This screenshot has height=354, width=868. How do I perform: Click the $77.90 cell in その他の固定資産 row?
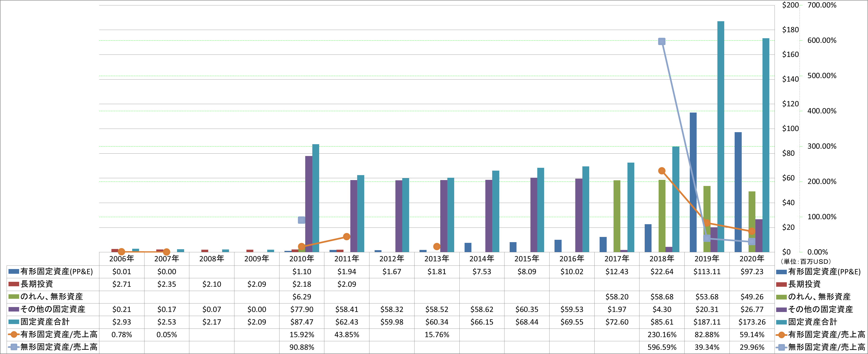pos(302,309)
